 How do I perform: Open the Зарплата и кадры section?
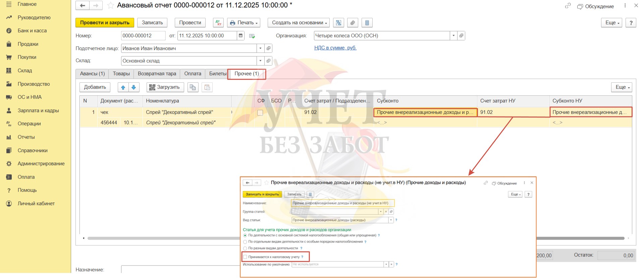coord(38,110)
